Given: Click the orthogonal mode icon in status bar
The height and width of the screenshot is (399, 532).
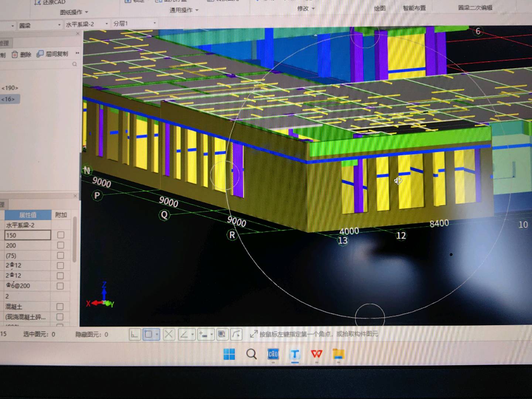Looking at the screenshot, I should (x=134, y=334).
